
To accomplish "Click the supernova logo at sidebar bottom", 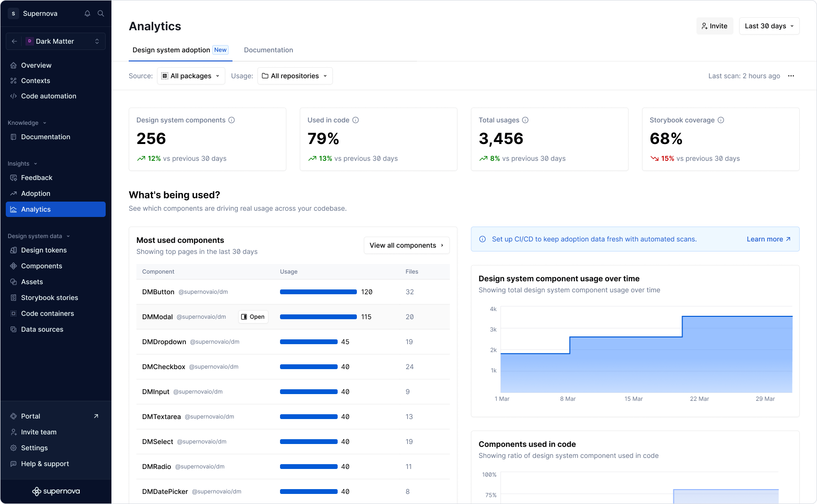I will coord(56,491).
